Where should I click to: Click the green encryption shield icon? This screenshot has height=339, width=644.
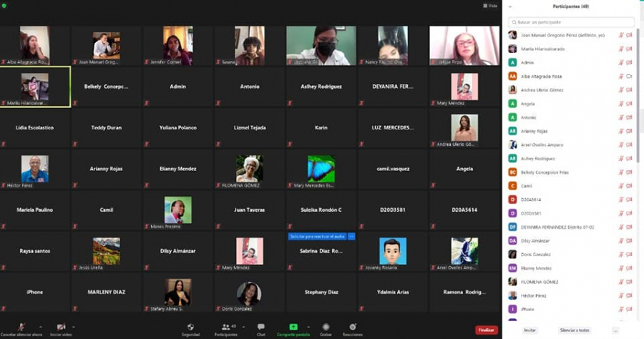coord(4,6)
